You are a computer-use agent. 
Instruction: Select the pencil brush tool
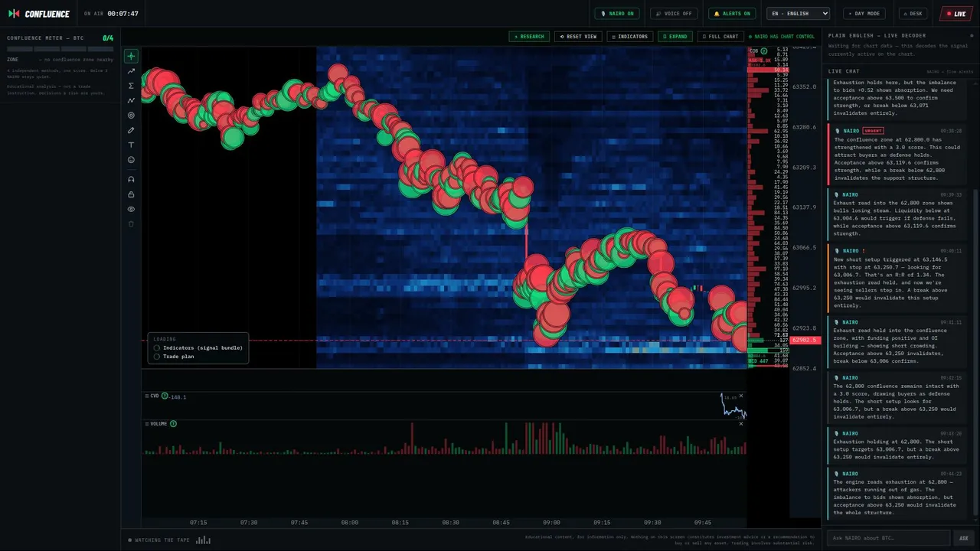point(131,130)
